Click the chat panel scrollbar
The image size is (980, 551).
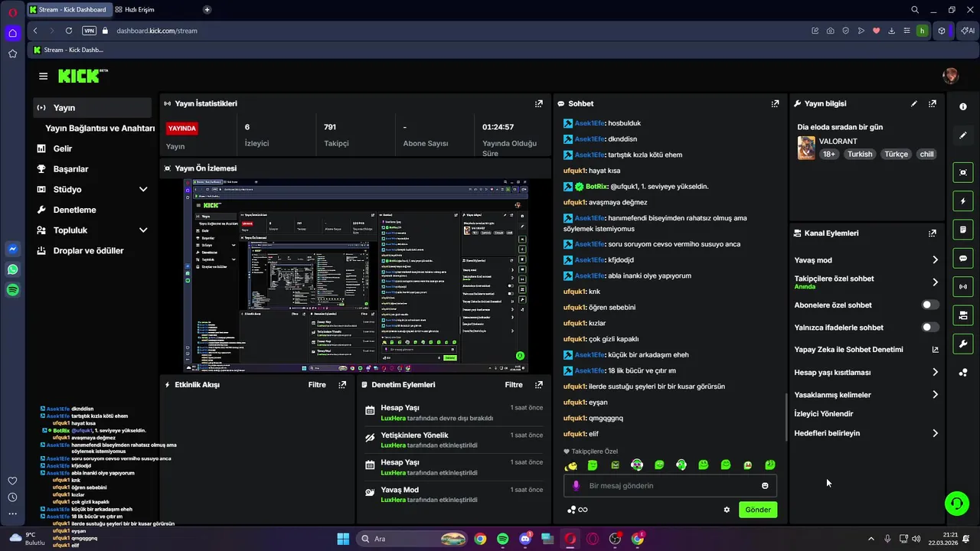pos(786,417)
